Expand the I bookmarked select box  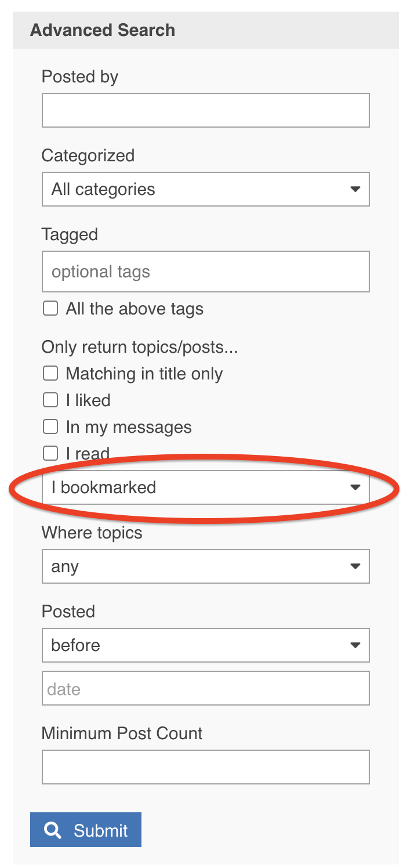pyautogui.click(x=206, y=487)
